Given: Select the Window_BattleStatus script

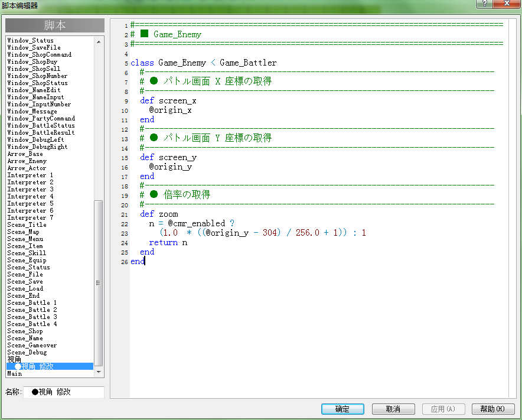Looking at the screenshot, I should tap(41, 126).
